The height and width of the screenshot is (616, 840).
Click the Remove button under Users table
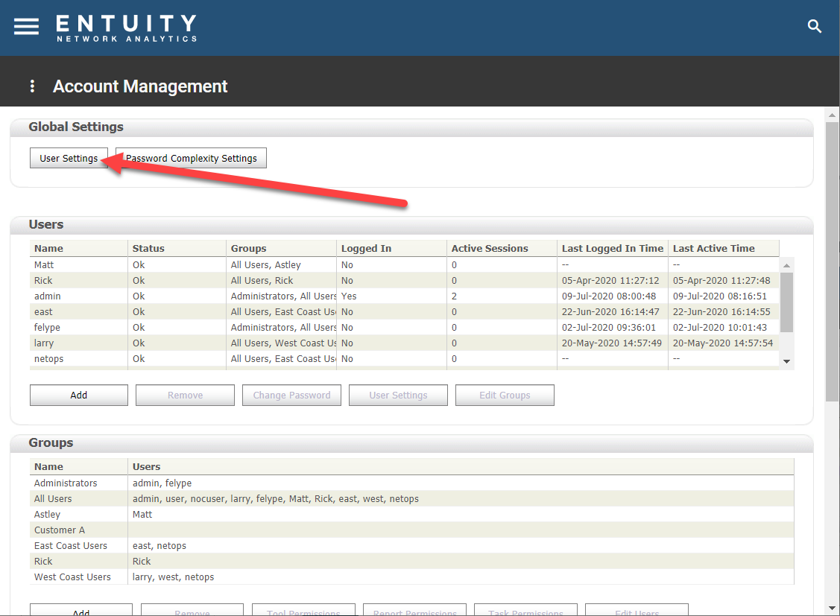(185, 395)
